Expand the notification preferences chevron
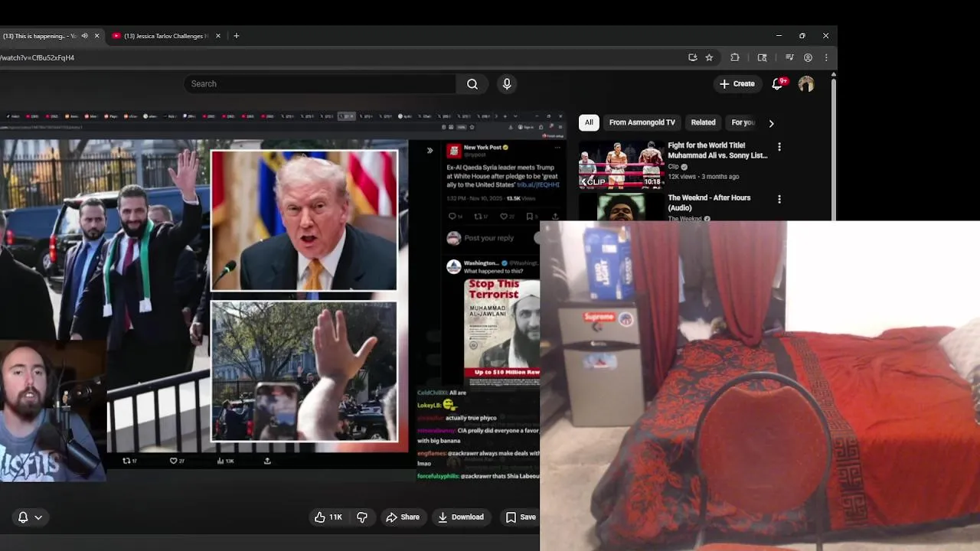 38,517
